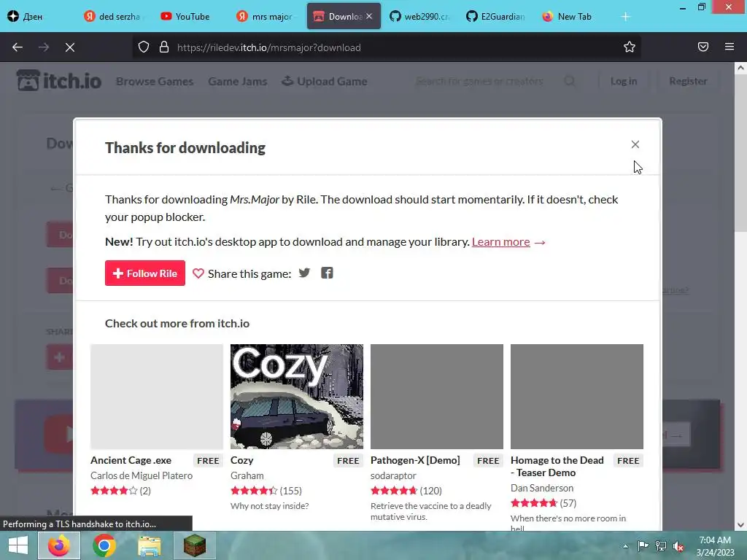This screenshot has height=560, width=747.
Task: Click the Action Center flag icon
Action: tap(643, 546)
